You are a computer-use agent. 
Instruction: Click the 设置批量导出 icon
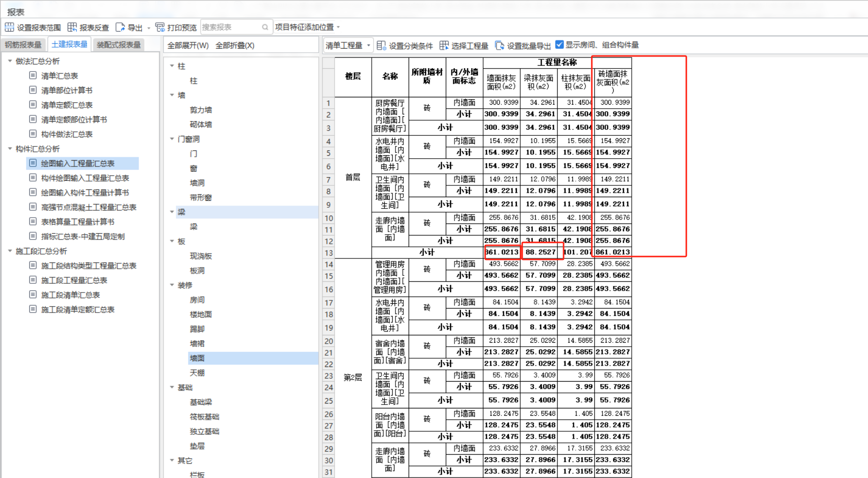[499, 45]
